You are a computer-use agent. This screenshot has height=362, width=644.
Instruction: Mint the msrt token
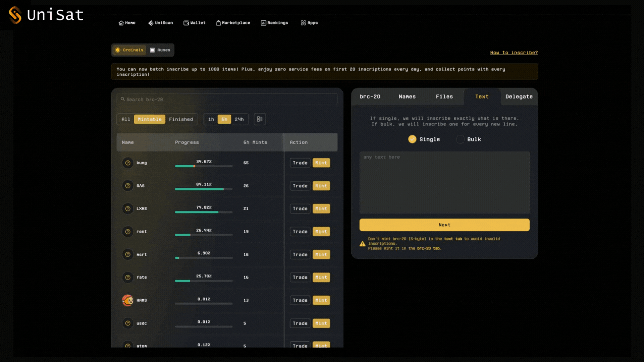pyautogui.click(x=321, y=254)
